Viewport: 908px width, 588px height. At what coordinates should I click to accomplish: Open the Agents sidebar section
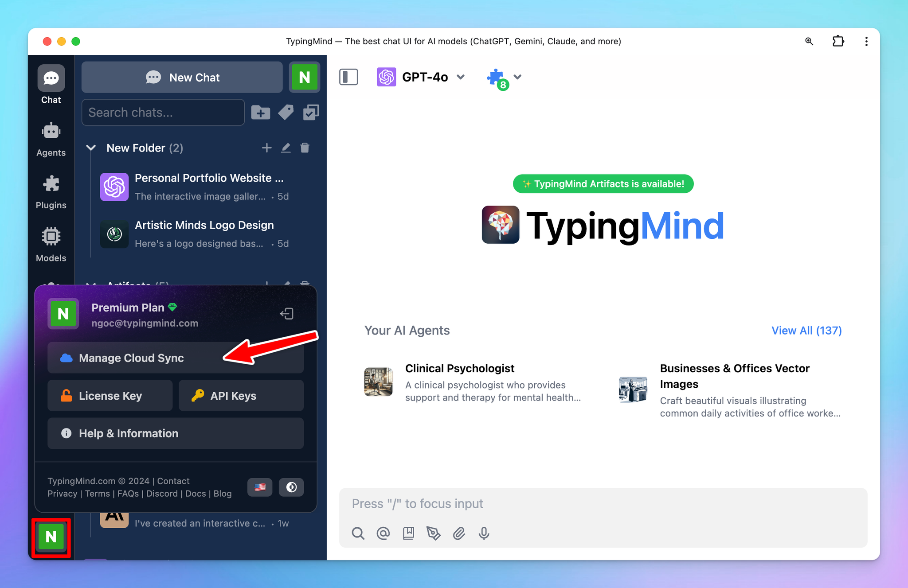(x=51, y=139)
